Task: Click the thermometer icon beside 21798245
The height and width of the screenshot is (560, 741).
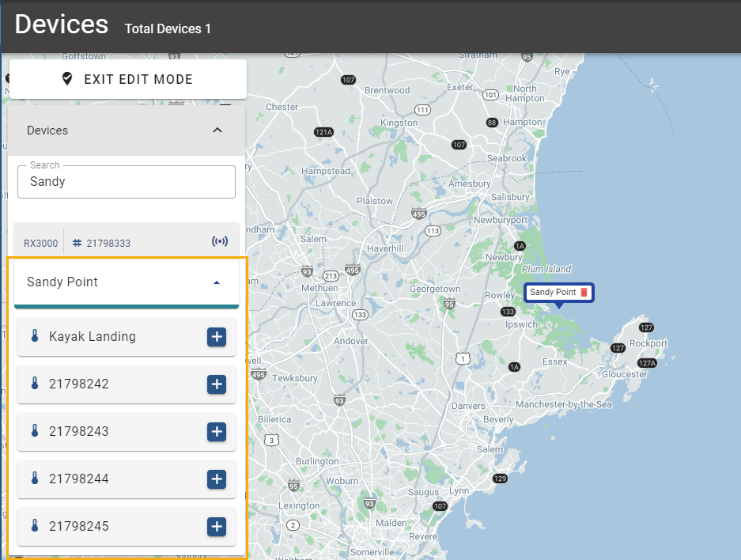Action: coord(33,527)
